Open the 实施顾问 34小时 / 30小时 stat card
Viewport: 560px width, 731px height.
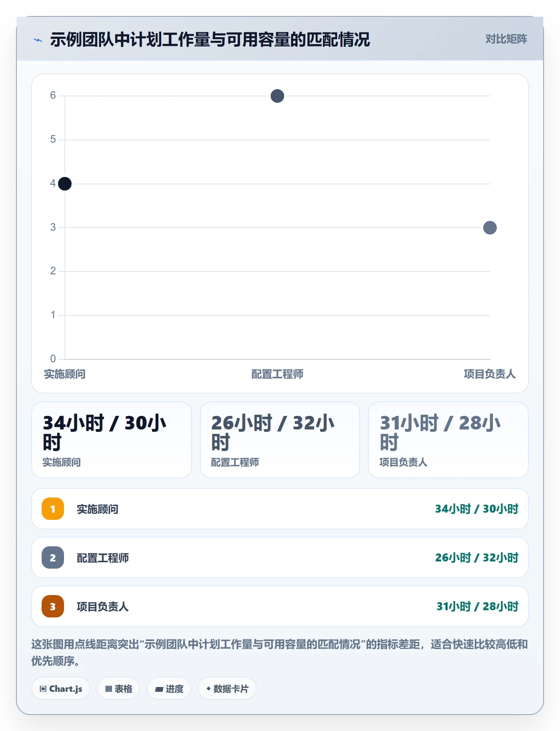[112, 440]
